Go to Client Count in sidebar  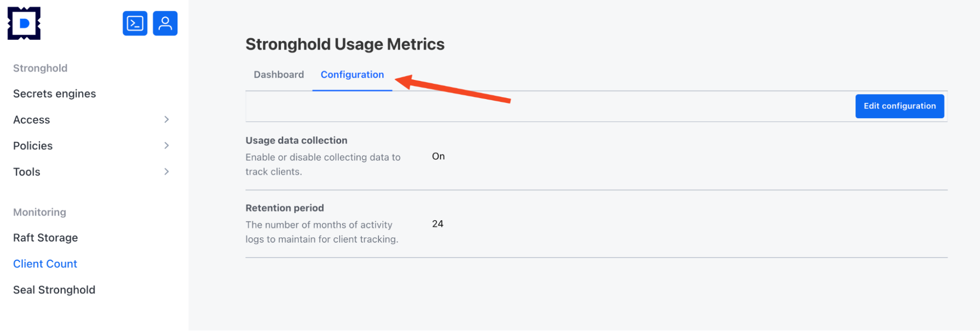tap(45, 264)
